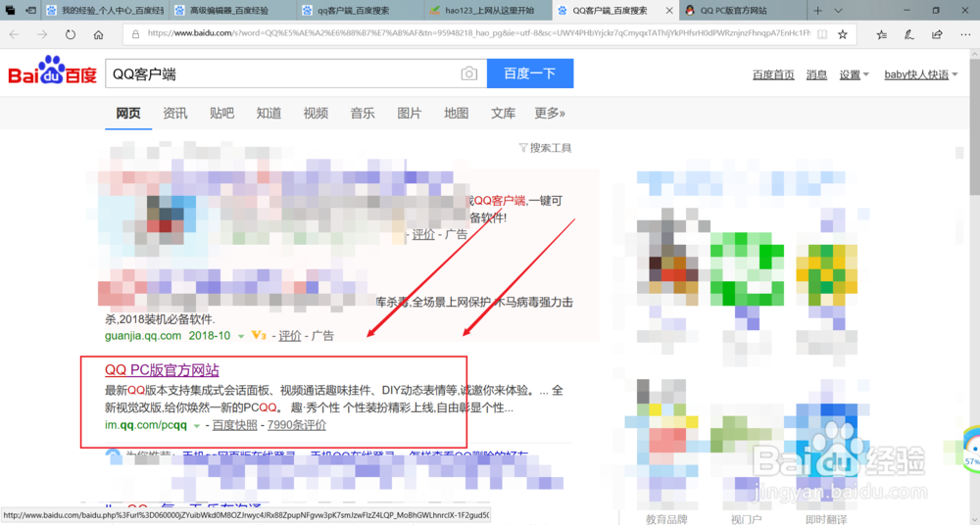Open the 百度首页 link
The width and height of the screenshot is (980, 525).
click(773, 74)
